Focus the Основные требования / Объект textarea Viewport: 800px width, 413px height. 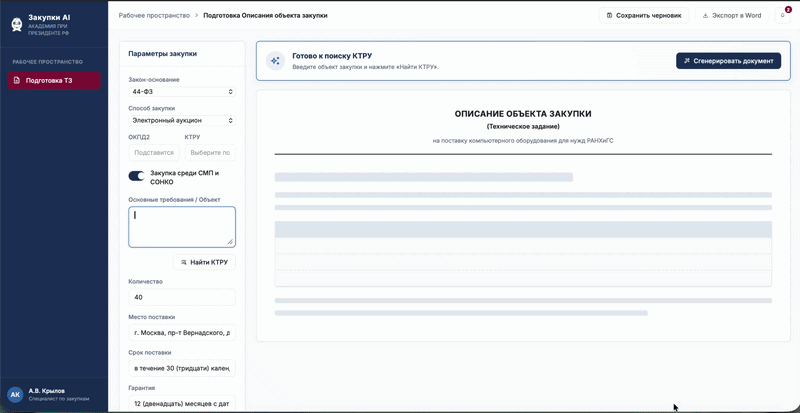[x=182, y=227]
